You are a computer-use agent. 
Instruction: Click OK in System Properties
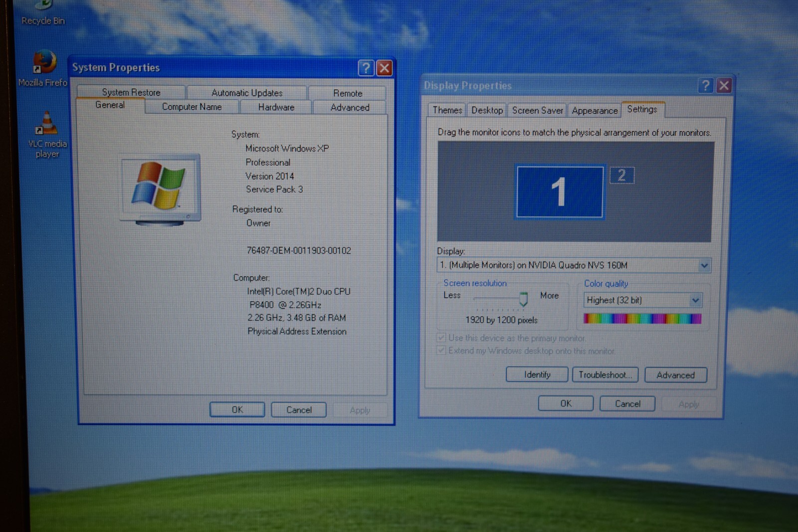coord(237,410)
